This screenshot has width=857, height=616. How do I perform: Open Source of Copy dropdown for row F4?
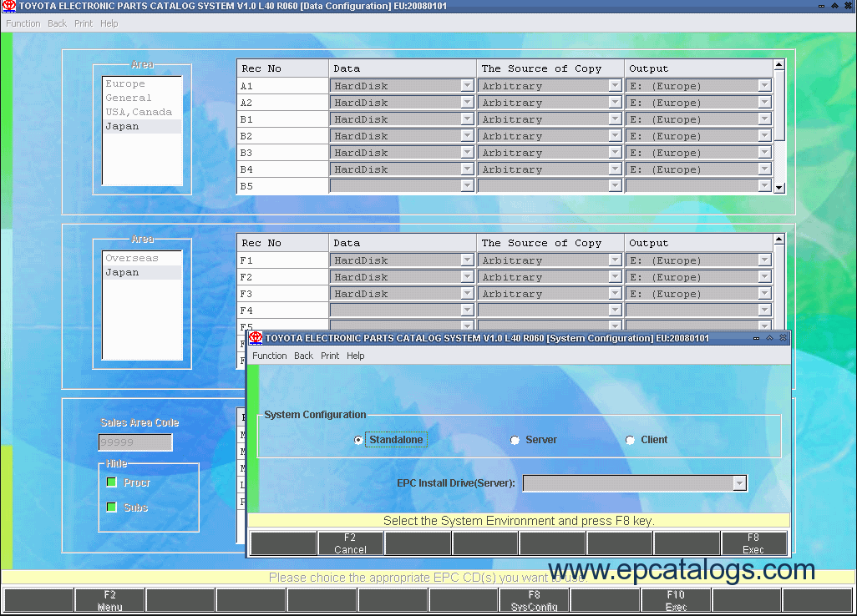615,311
